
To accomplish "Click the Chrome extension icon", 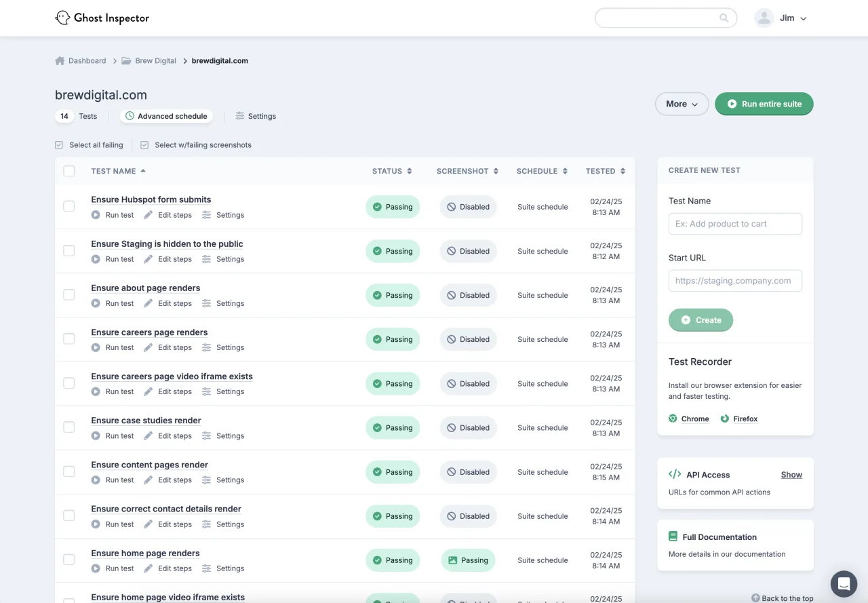I will click(673, 419).
